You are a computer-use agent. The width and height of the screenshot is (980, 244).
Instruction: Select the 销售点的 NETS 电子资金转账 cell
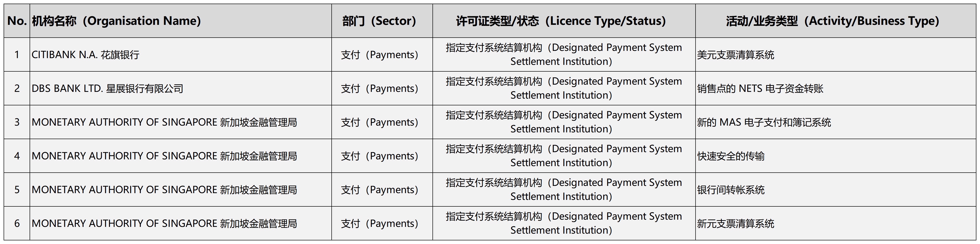pyautogui.click(x=835, y=88)
